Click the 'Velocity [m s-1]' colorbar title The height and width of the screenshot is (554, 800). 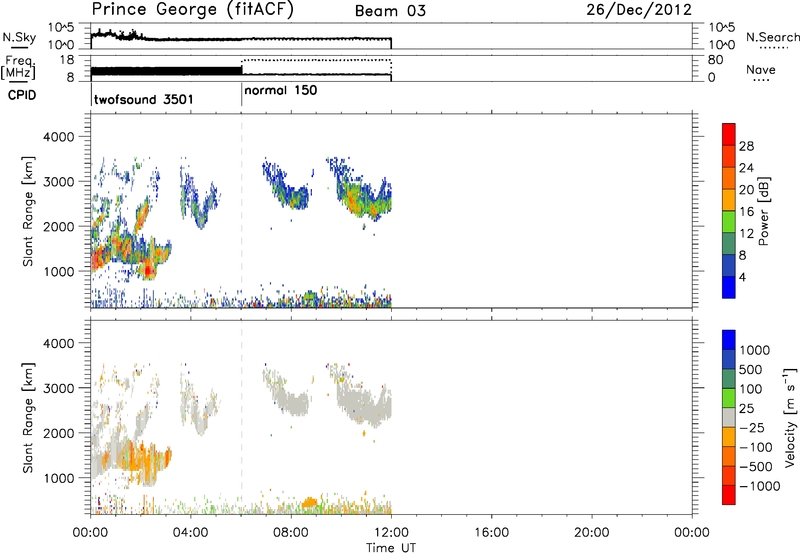pos(790,417)
